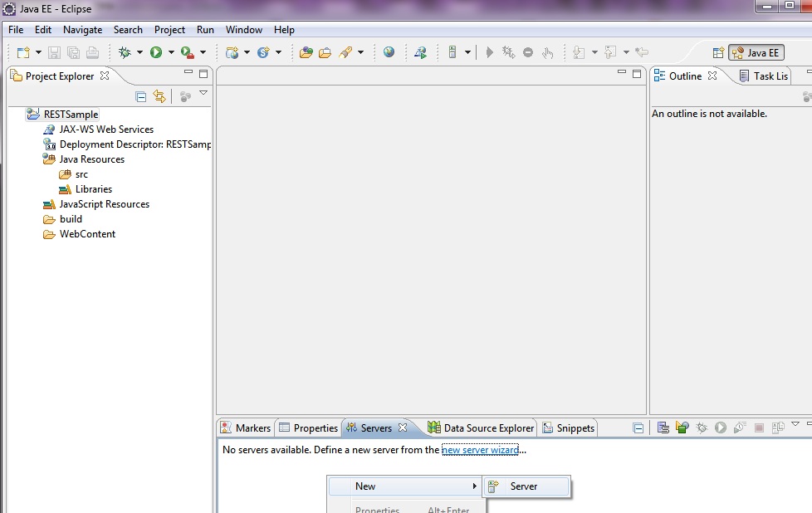Viewport: 812px width, 513px height.
Task: Click the Open Perspective icon beside Java EE
Action: click(x=718, y=52)
